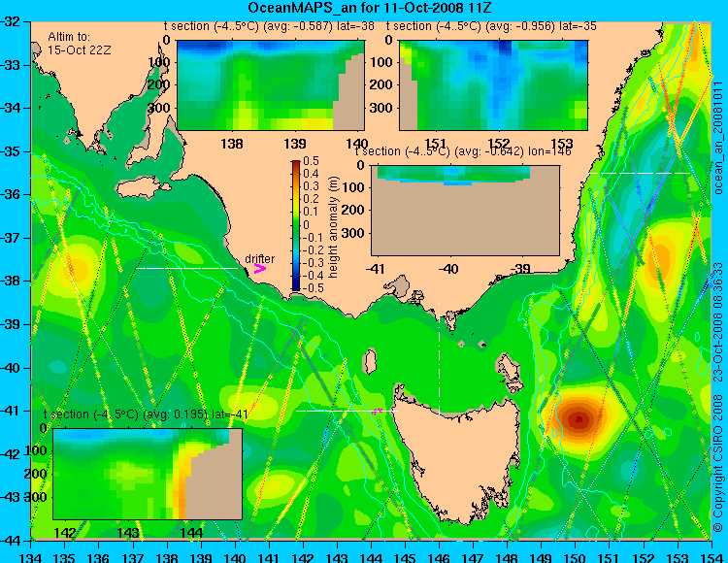Click King Island northwest of Tasmania
The height and width of the screenshot is (563, 728).
(x=370, y=362)
